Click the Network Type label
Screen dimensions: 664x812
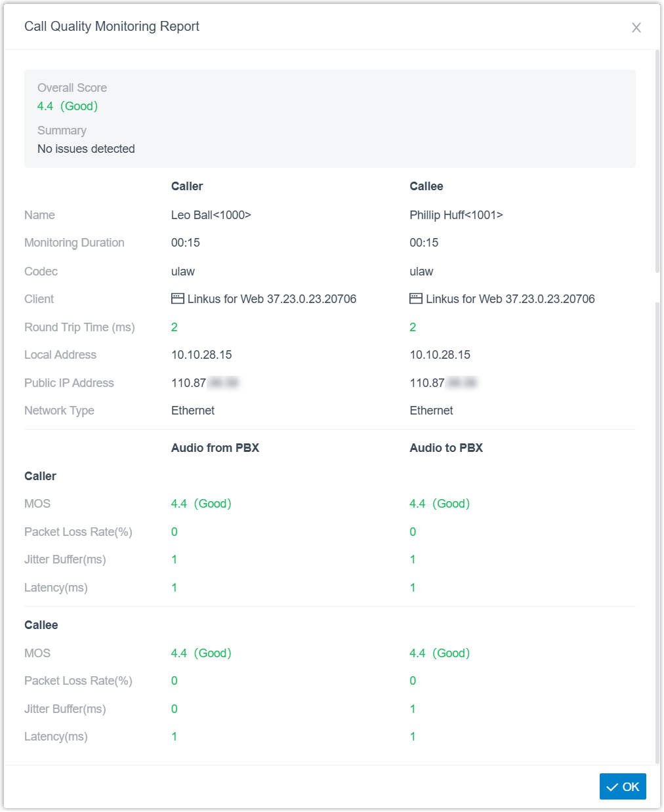[x=59, y=411]
